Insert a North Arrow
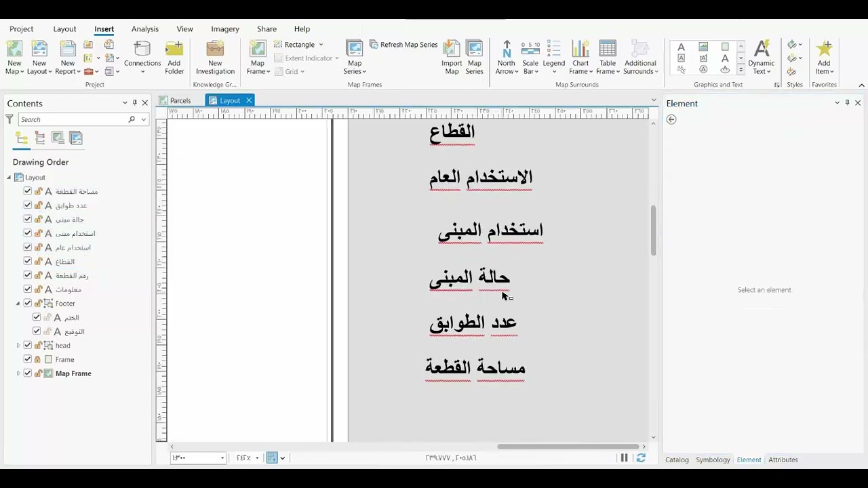Image resolution: width=868 pixels, height=488 pixels. pyautogui.click(x=507, y=57)
